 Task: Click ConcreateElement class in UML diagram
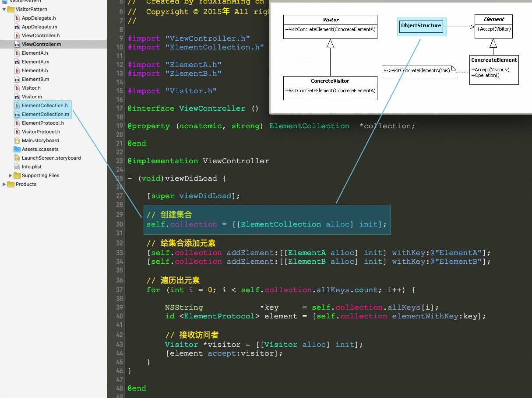tap(494, 70)
